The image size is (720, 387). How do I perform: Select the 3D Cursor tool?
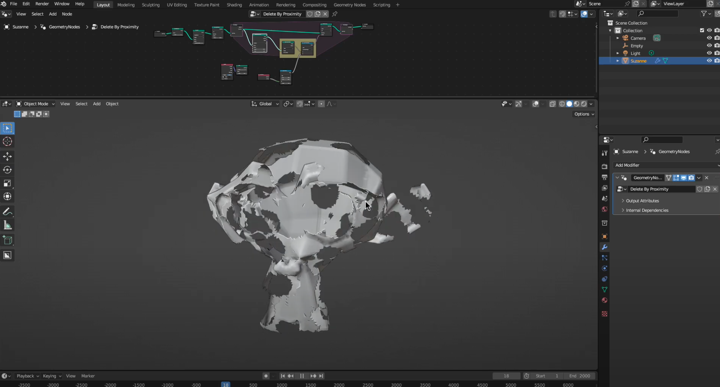(7, 141)
